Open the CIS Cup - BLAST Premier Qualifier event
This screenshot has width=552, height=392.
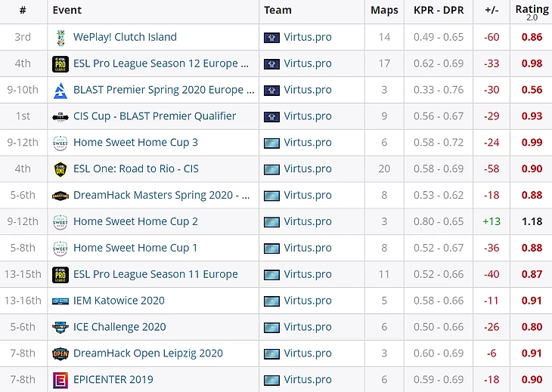pos(154,116)
